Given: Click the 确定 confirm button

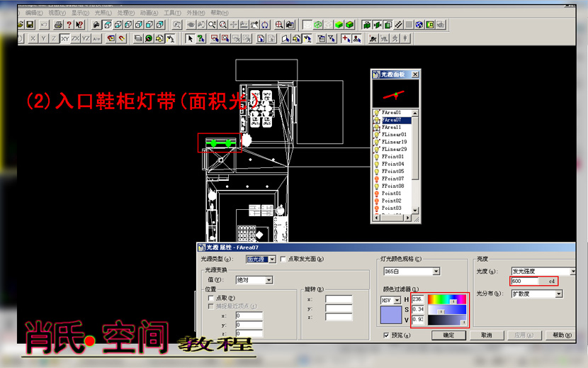Looking at the screenshot, I should click(x=448, y=335).
